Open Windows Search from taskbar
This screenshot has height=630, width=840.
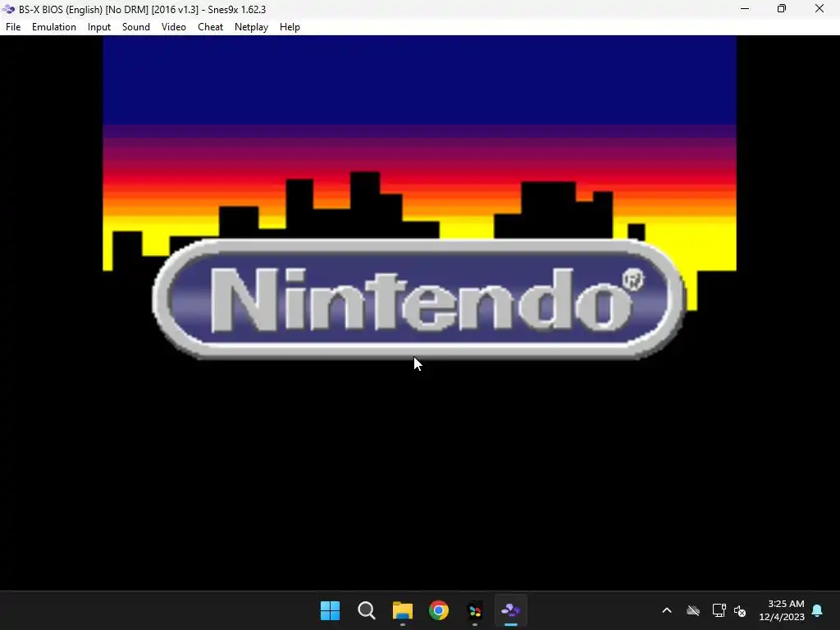pyautogui.click(x=367, y=610)
